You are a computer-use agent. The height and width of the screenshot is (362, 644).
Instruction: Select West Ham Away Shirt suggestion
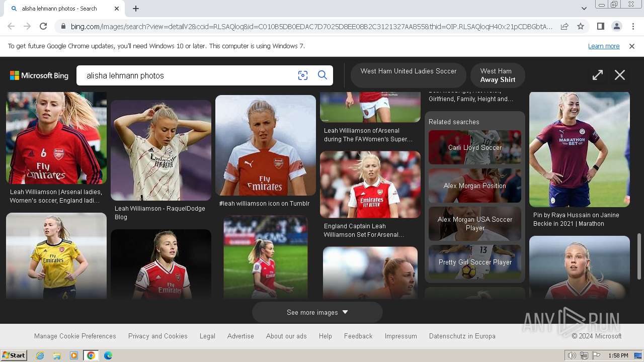pos(498,75)
